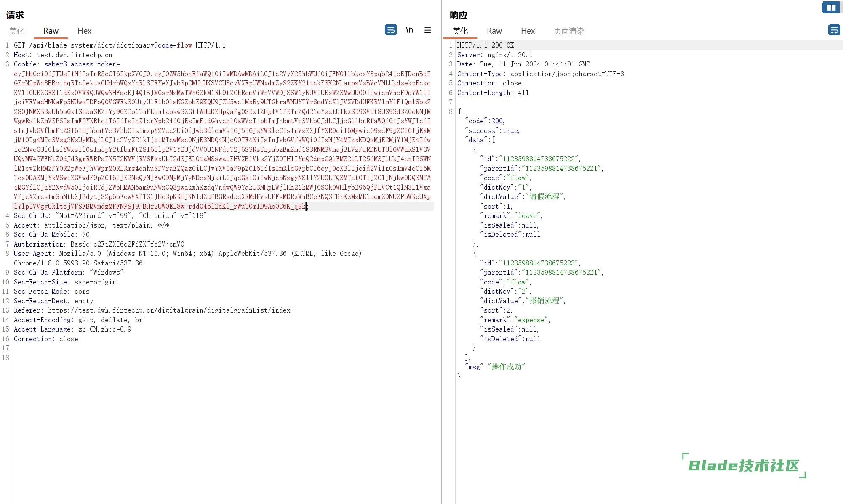Screen dimensions: 843x504
Task: Click the id ending 675223 value
Action: (x=539, y=263)
